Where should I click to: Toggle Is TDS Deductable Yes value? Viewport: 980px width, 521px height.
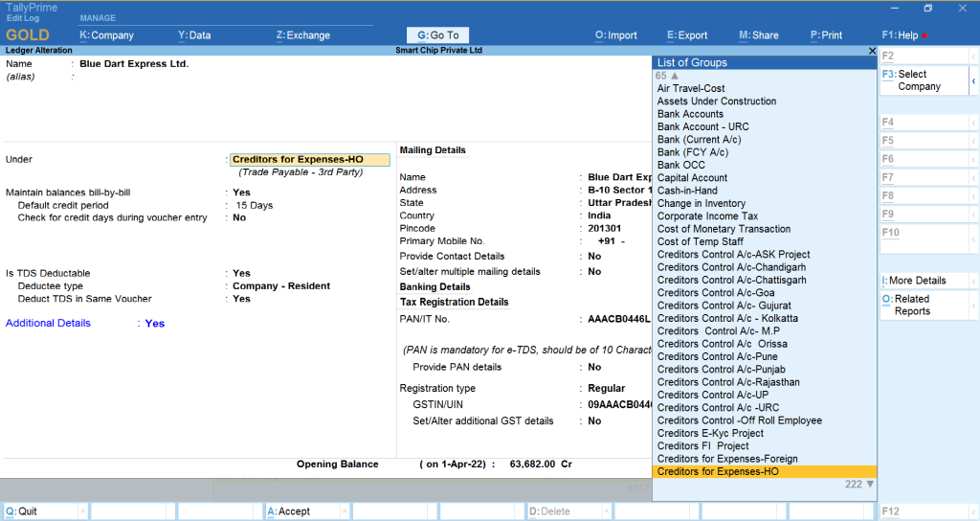pyautogui.click(x=241, y=273)
